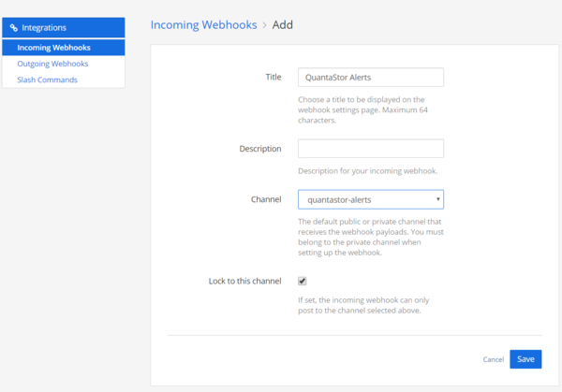Focus the Title field containing QuantaStor Alerts
This screenshot has height=392, width=562.
[x=371, y=78]
